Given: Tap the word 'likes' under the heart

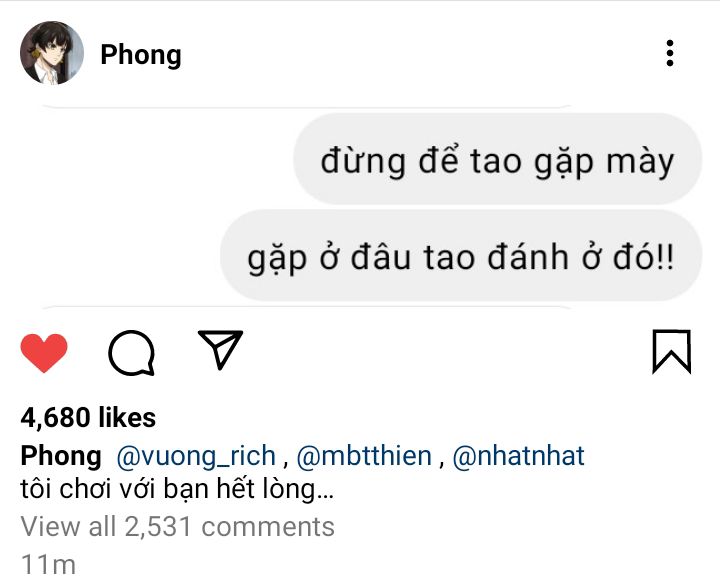Looking at the screenshot, I should (127, 418).
